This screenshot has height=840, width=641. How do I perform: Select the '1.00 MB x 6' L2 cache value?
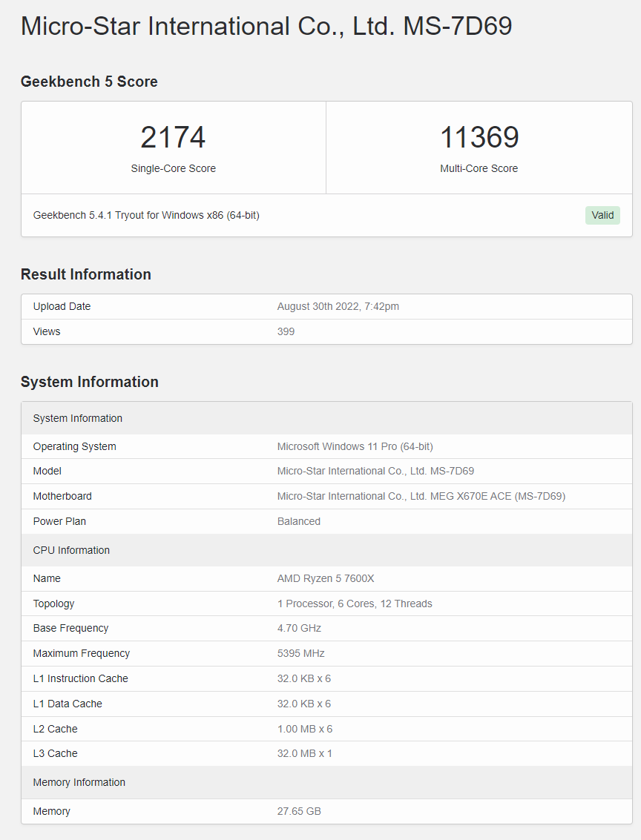point(305,729)
